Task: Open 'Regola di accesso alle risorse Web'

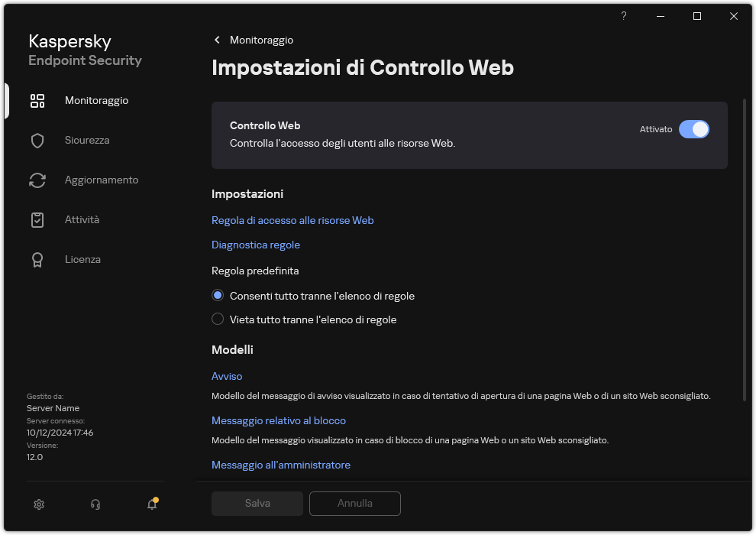Action: coord(292,220)
